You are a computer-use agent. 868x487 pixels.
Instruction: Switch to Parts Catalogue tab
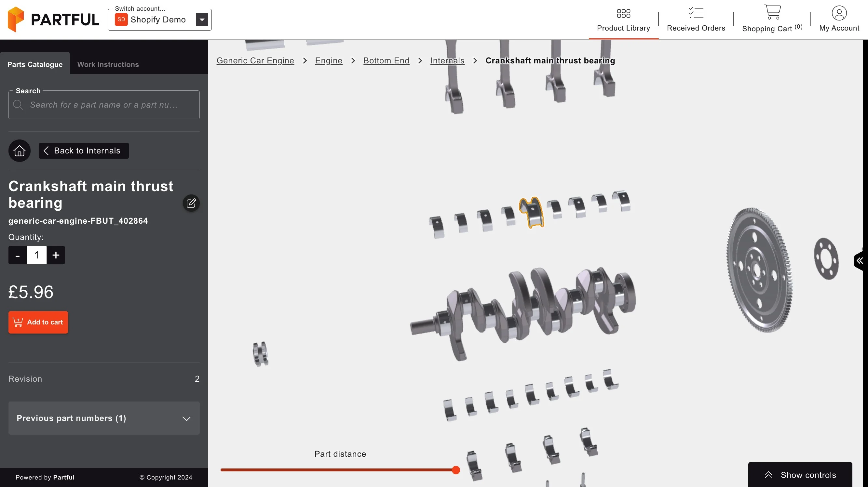(35, 64)
